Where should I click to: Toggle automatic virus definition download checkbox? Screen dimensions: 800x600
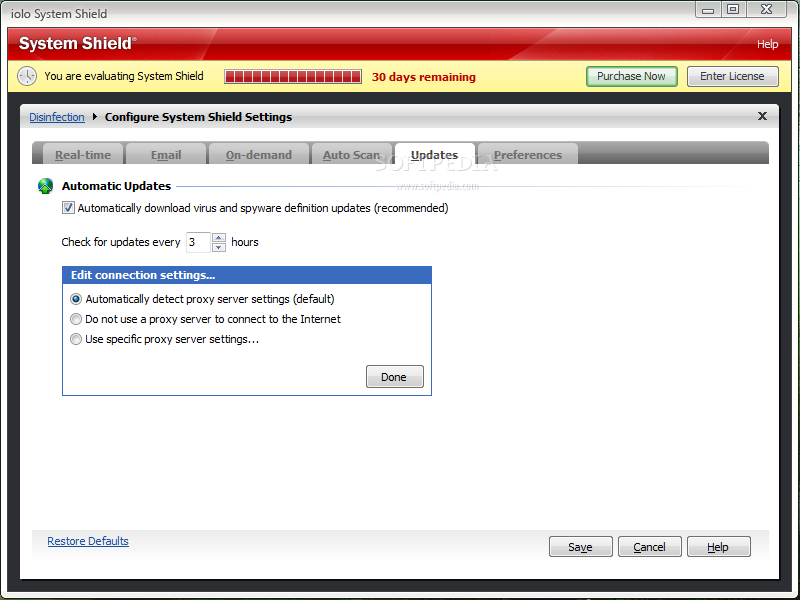(x=68, y=208)
